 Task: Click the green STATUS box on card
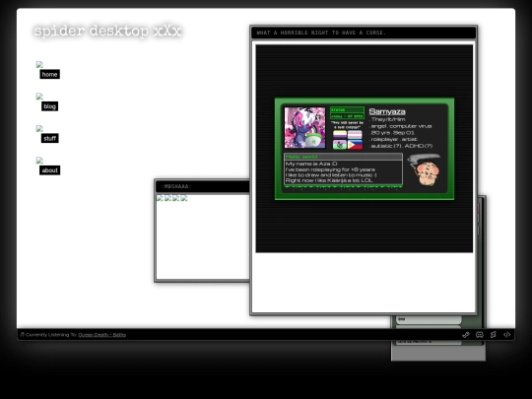[347, 113]
